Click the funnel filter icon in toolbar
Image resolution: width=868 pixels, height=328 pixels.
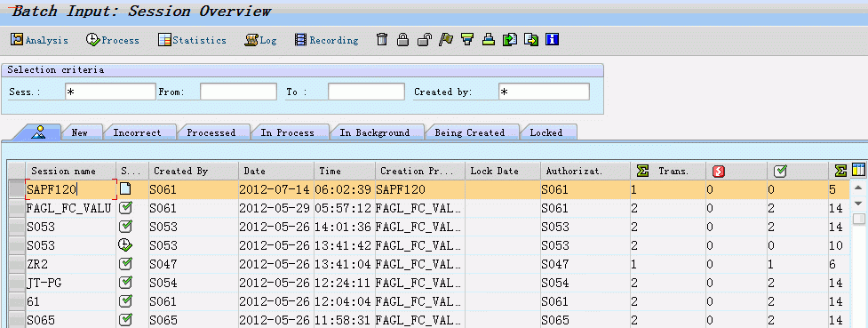click(x=468, y=39)
